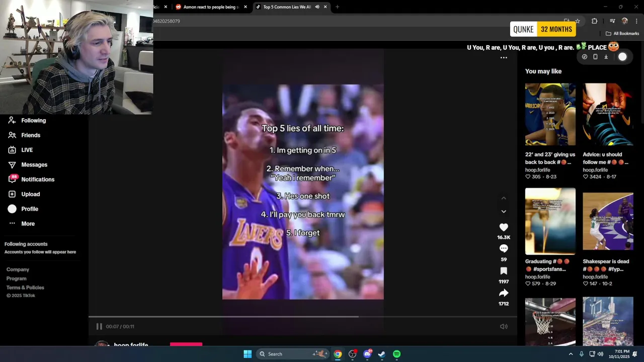Seek on the video progress bar

point(303,317)
